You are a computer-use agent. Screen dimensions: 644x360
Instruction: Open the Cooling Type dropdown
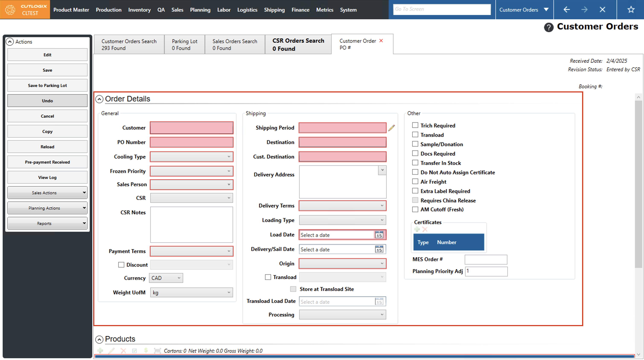pos(191,157)
